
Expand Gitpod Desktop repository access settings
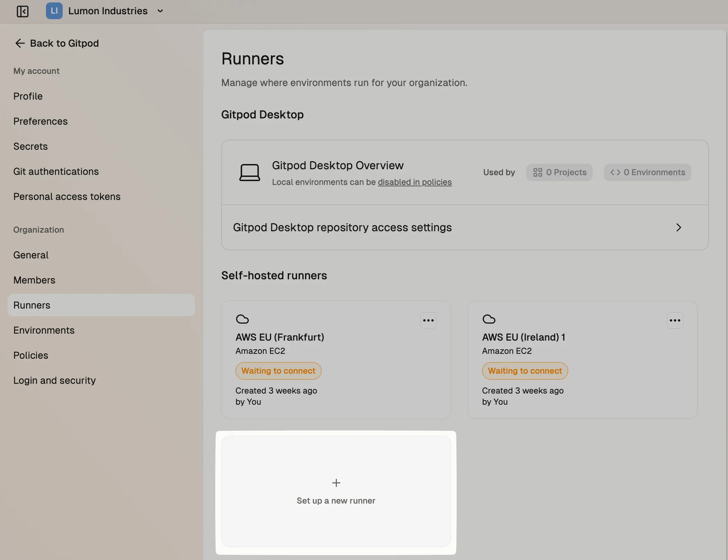tap(465, 227)
